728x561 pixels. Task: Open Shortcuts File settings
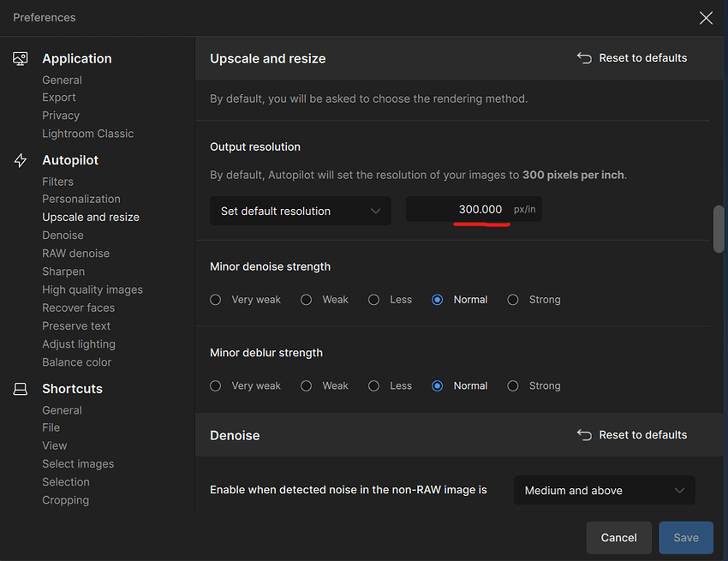point(51,427)
